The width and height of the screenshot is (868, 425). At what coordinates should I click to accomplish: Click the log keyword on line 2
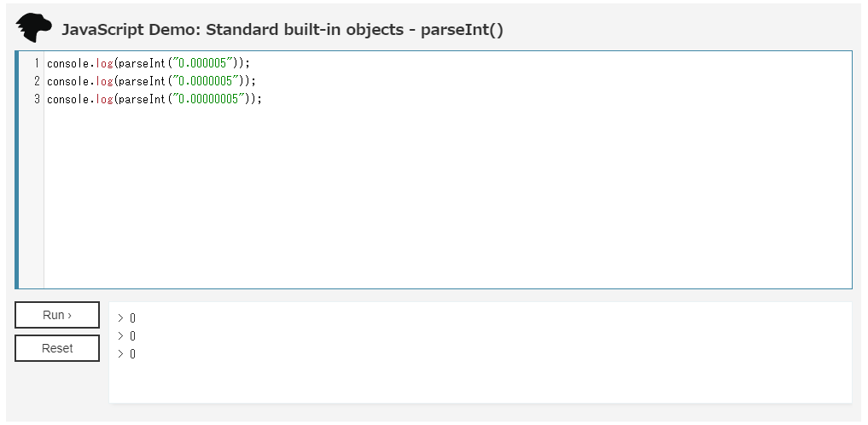(x=105, y=81)
